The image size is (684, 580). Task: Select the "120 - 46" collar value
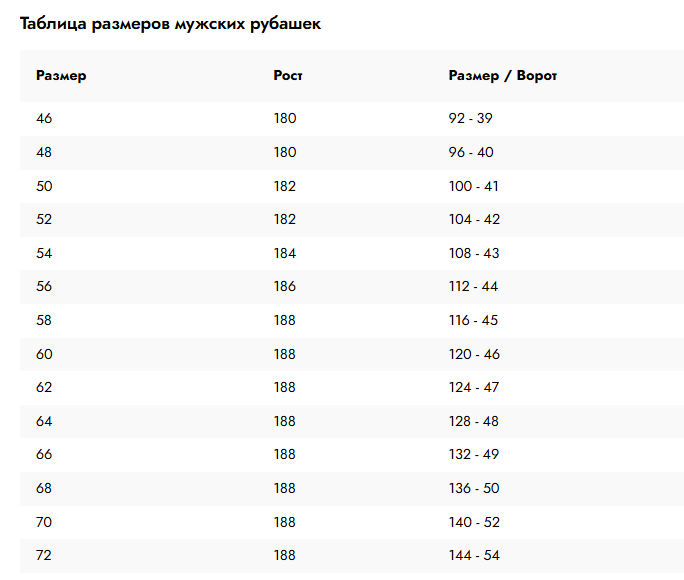(x=474, y=354)
